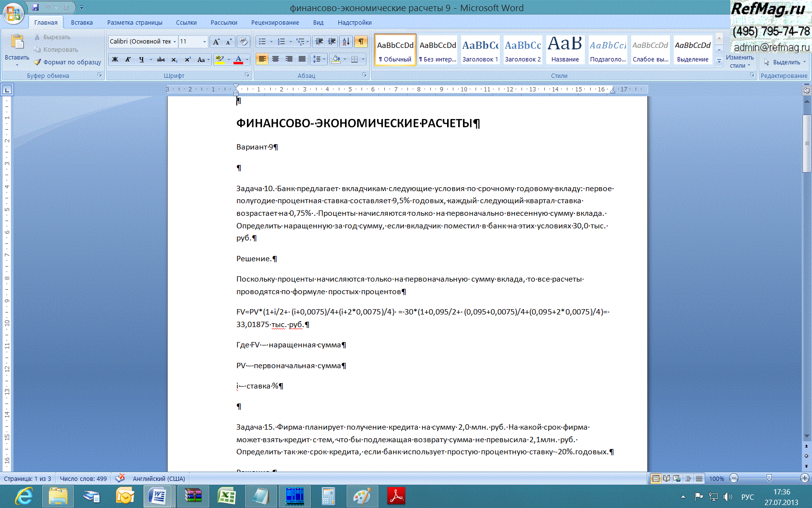Open the font size dropdown
The image size is (812, 508).
coord(204,42)
